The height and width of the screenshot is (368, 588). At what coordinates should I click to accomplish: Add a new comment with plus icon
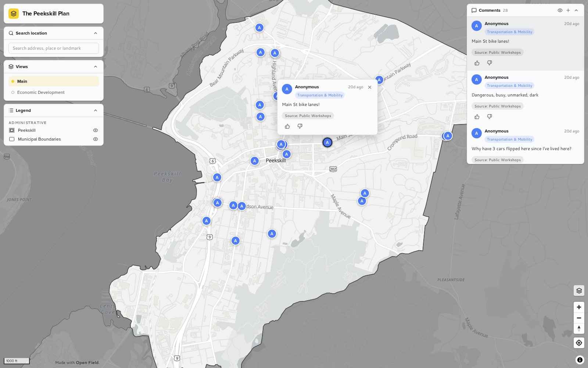point(568,10)
